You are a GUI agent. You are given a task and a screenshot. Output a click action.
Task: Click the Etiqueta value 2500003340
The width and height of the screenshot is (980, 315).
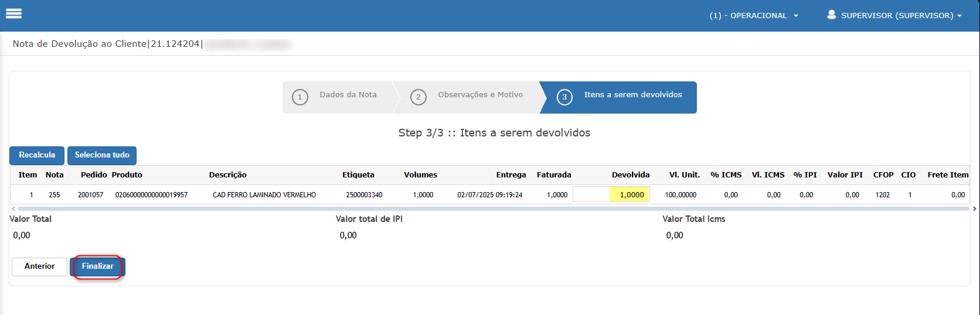364,195
